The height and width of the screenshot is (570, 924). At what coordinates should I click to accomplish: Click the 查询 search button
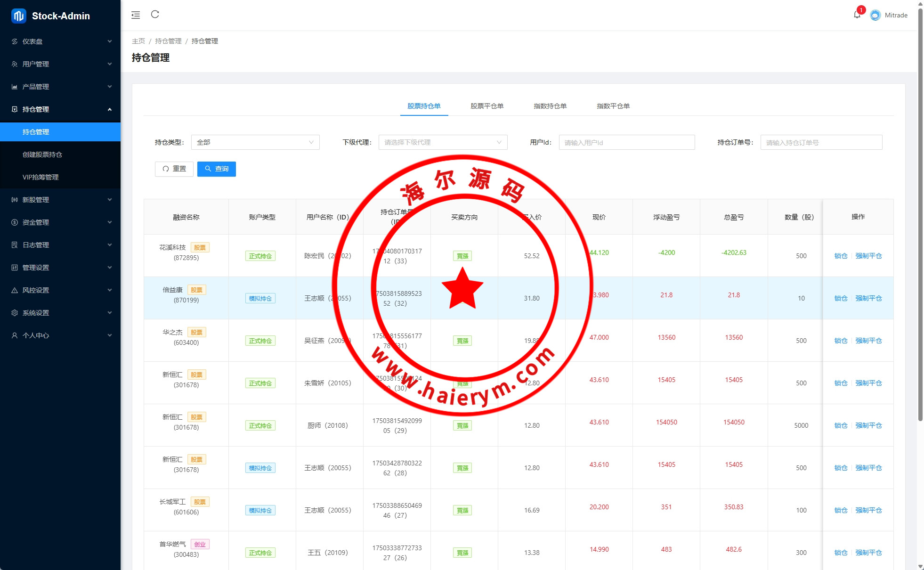point(217,169)
